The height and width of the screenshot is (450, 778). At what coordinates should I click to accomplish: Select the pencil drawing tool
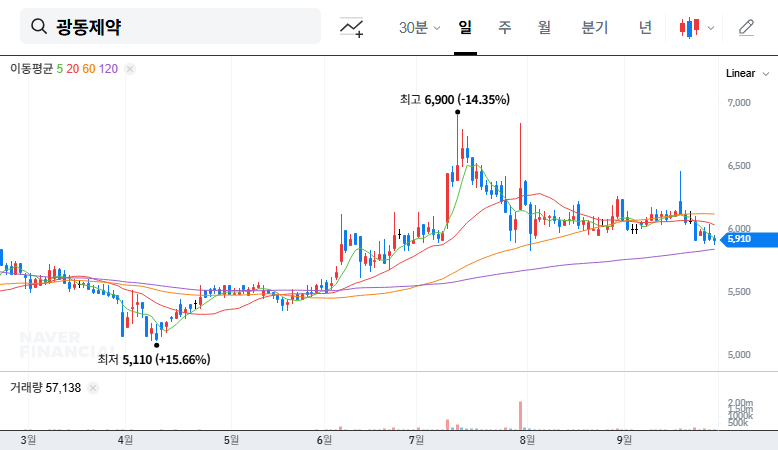[746, 27]
